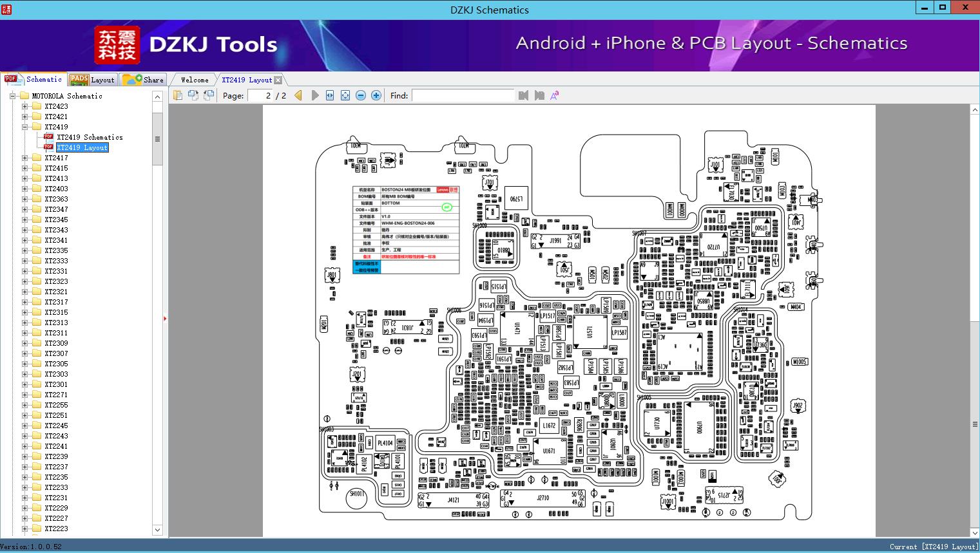Click the fit page icon

point(345,95)
